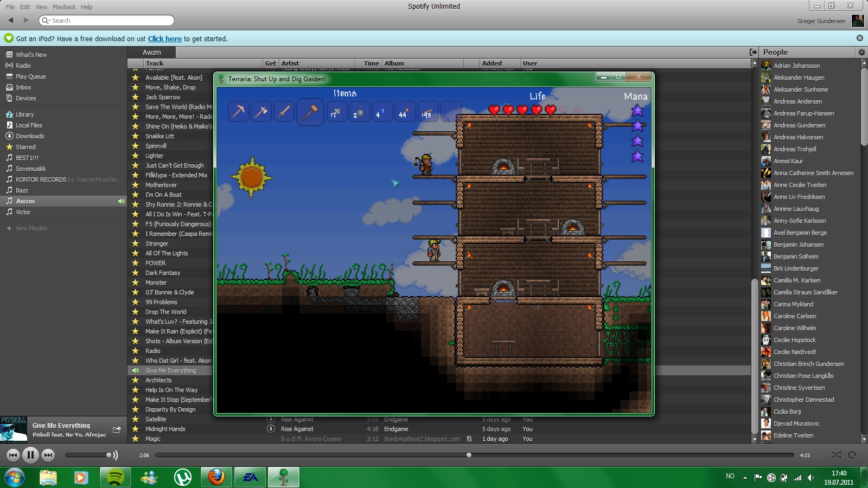Open the Greger Gundersen profile name
This screenshot has width=868, height=488.
[x=821, y=21]
